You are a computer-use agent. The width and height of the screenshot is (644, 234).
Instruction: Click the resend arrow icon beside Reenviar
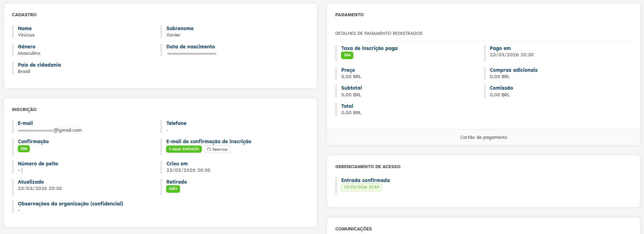coord(209,150)
